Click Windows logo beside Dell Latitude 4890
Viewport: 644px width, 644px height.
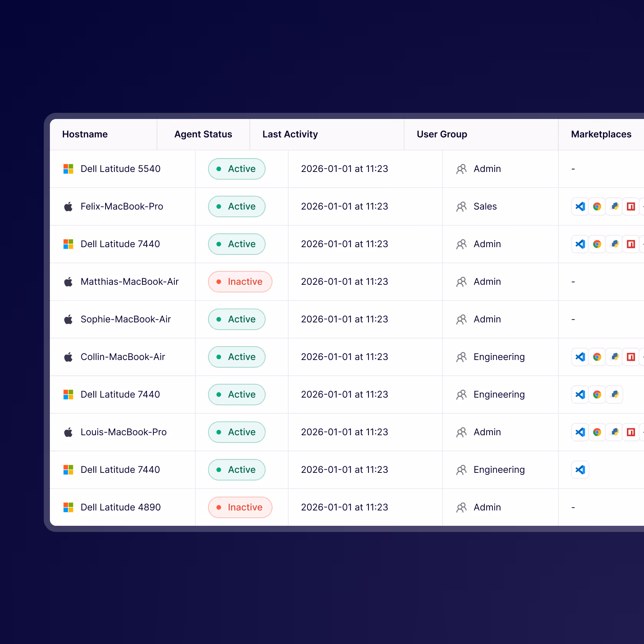coord(68,507)
